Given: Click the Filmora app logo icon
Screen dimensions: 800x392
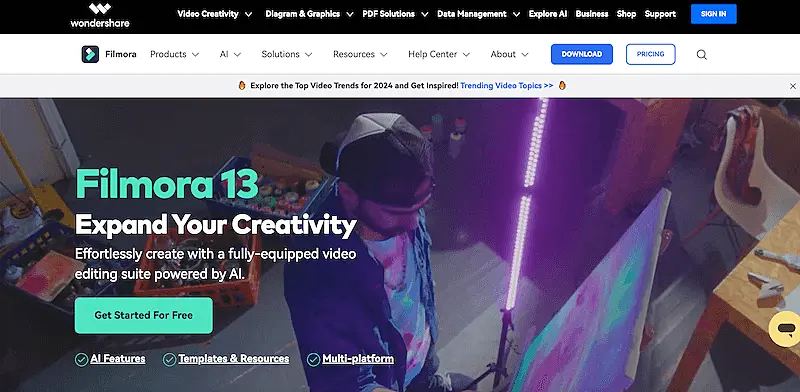Looking at the screenshot, I should (x=90, y=54).
